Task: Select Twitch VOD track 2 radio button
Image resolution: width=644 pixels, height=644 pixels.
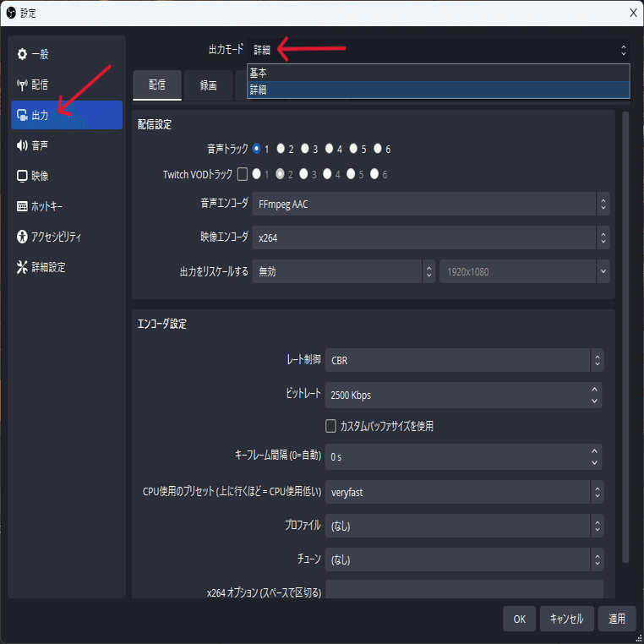Action: (x=280, y=174)
